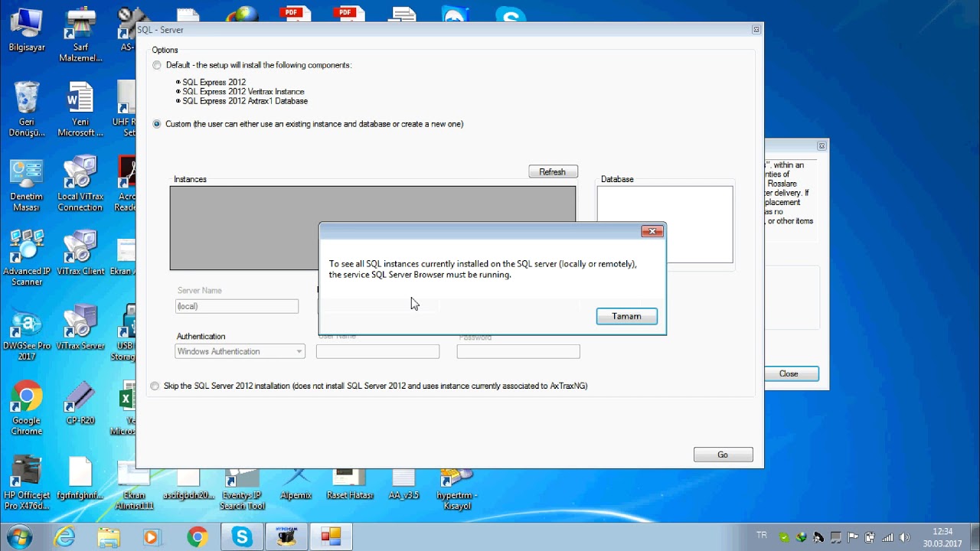Viewport: 980px width, 551px height.
Task: Click the Instances list area
Action: 373,228
